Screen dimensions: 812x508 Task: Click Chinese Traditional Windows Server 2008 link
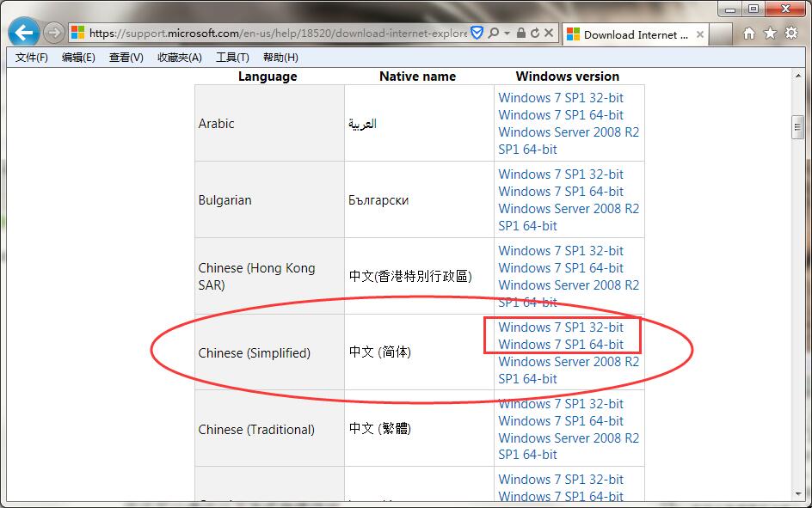pyautogui.click(x=569, y=446)
